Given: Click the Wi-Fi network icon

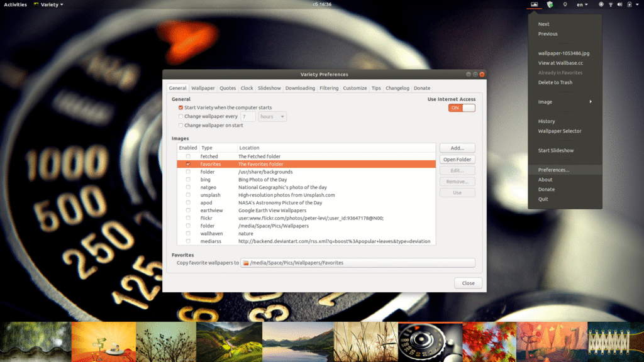Looking at the screenshot, I should [610, 4].
